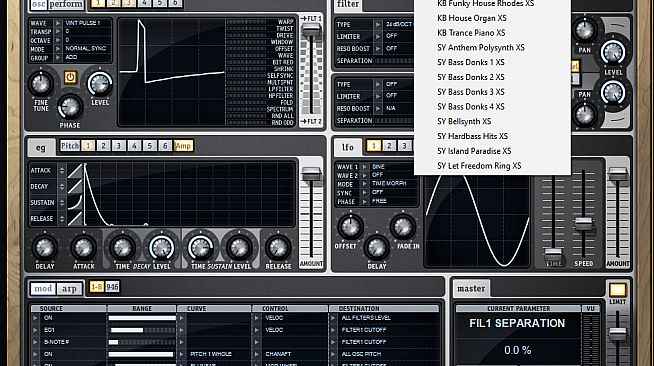Click the EG Release knob
Viewport: 654px width, 366px height.
tap(278, 248)
